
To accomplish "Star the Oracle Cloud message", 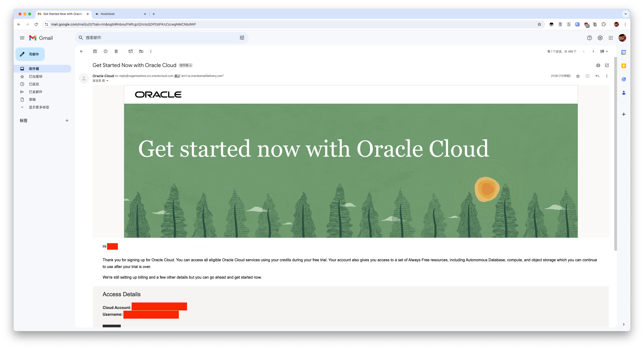I will click(578, 76).
